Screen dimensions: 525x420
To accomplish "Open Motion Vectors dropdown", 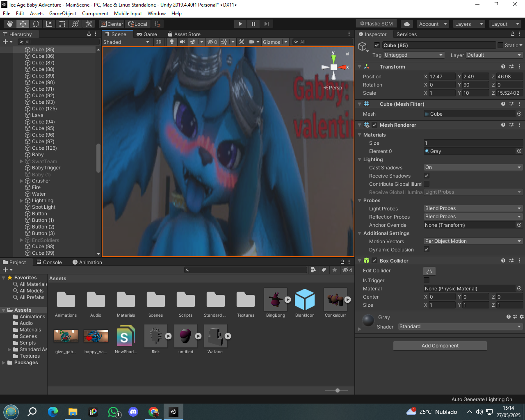I will pyautogui.click(x=473, y=241).
